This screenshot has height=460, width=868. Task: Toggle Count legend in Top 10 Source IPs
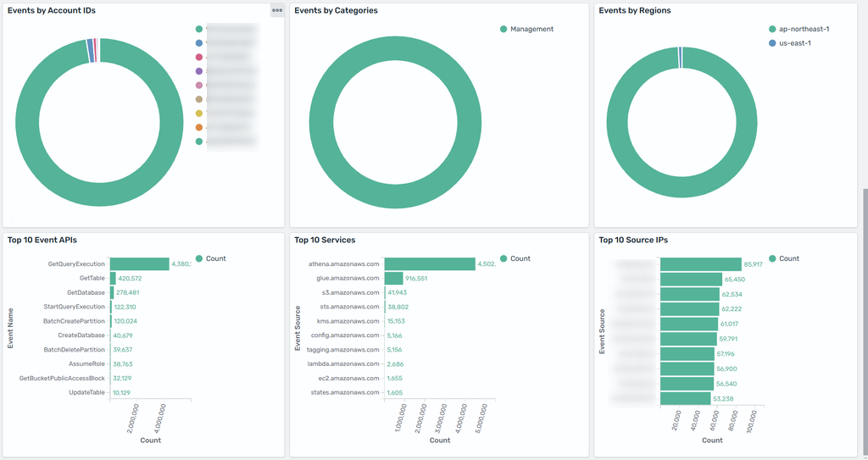tap(789, 258)
